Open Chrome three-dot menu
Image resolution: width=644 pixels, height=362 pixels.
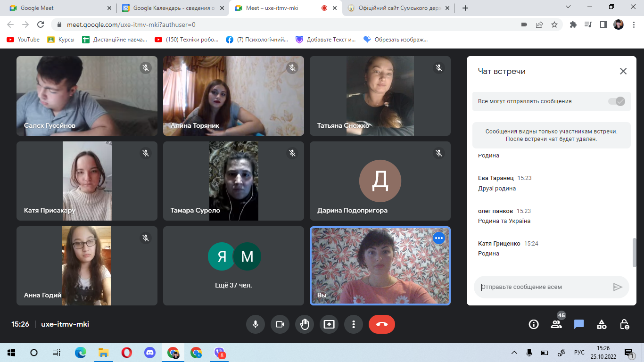pyautogui.click(x=634, y=25)
